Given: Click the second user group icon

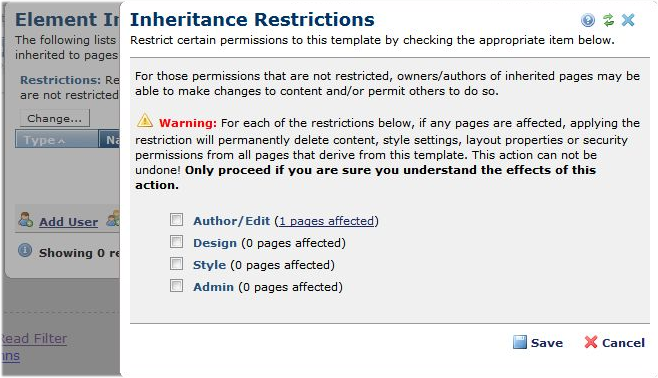Looking at the screenshot, I should [x=113, y=219].
